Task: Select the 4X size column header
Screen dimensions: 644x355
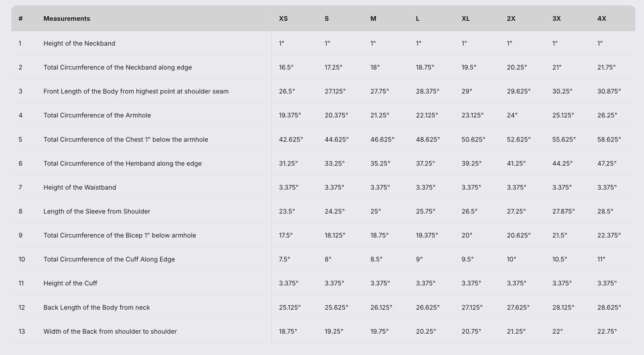Action: (x=602, y=18)
